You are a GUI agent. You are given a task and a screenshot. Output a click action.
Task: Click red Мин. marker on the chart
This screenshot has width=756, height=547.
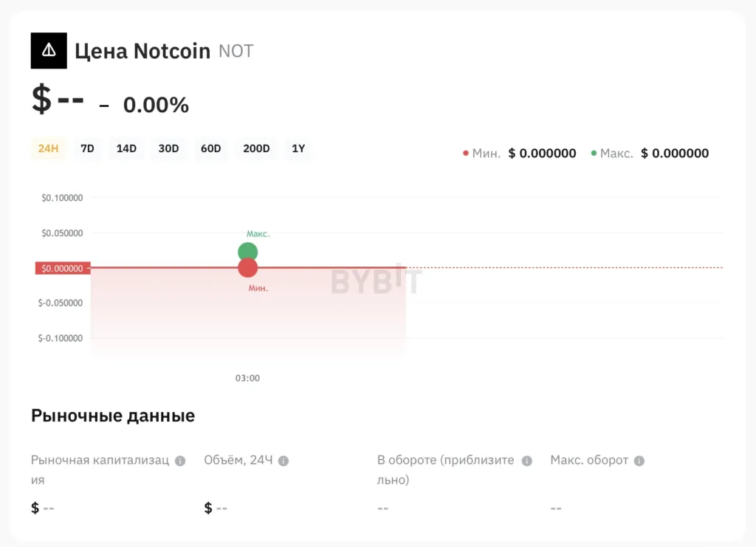click(x=248, y=268)
